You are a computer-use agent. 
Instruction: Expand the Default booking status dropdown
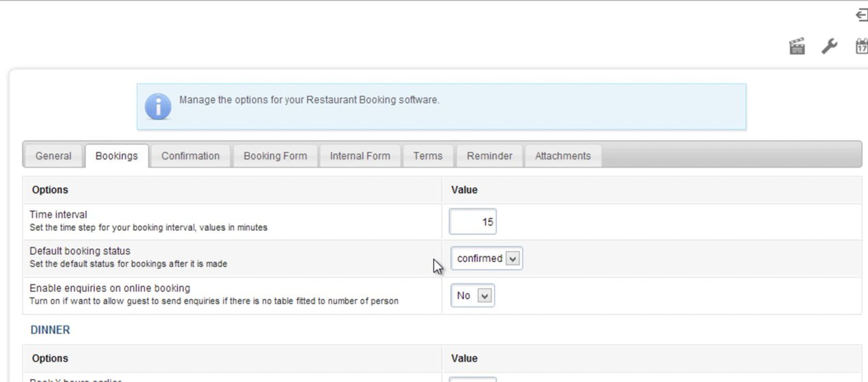coord(486,258)
